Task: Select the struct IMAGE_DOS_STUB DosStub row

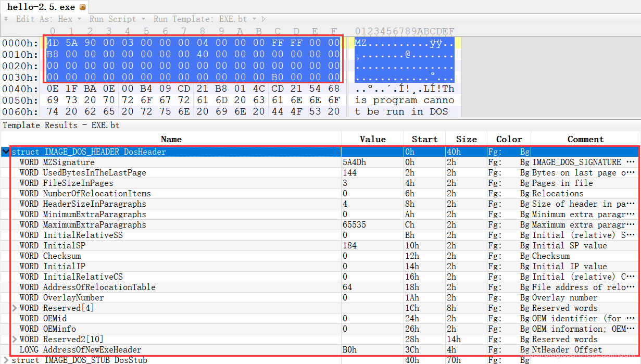Action: (320, 360)
